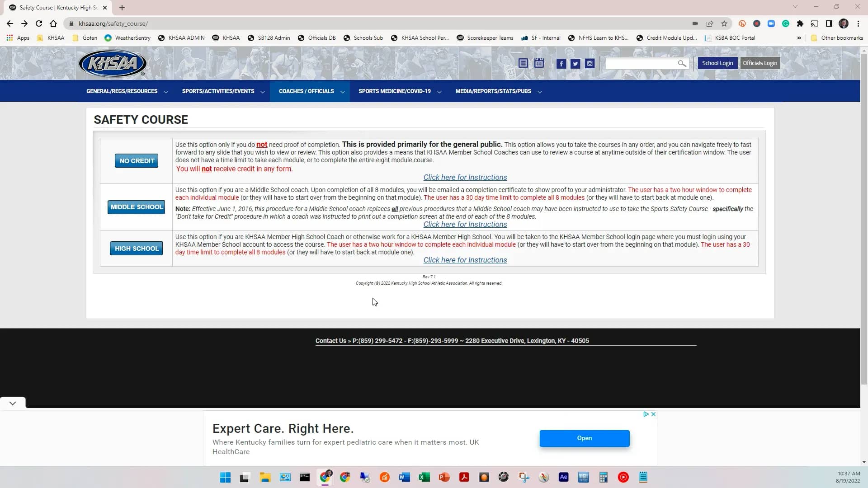Open the SB128 Admin bookmark
Viewport: 868px width, 488px height.
[x=269, y=38]
